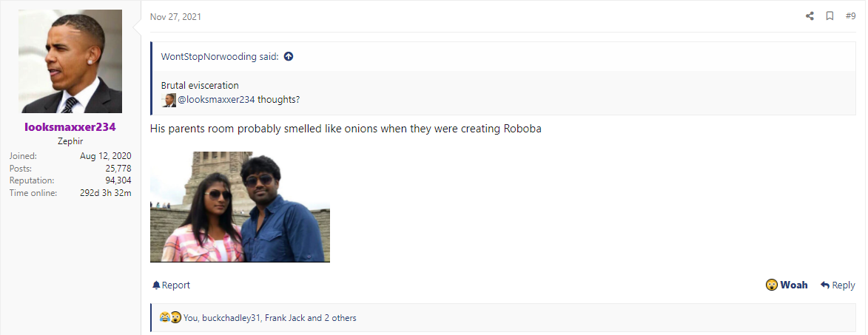Image resolution: width=868 pixels, height=335 pixels.
Task: Open the #9 post permalink
Action: [x=850, y=16]
